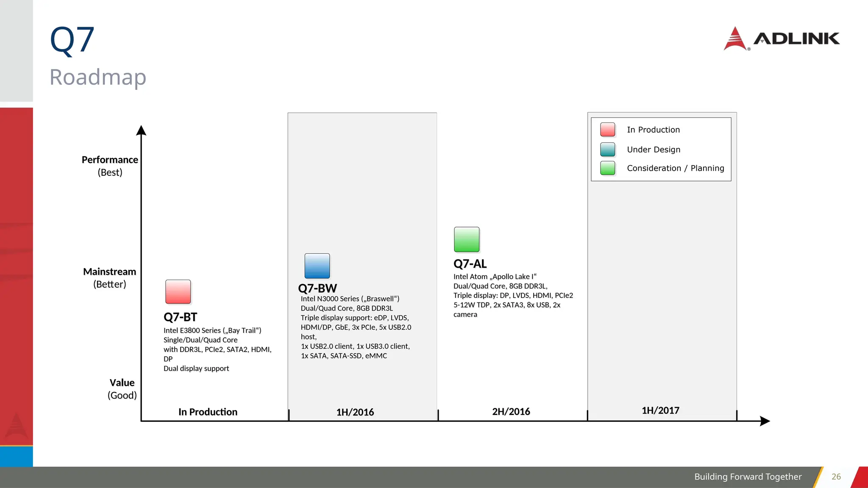Click the 2H/2016 timeline label

511,411
